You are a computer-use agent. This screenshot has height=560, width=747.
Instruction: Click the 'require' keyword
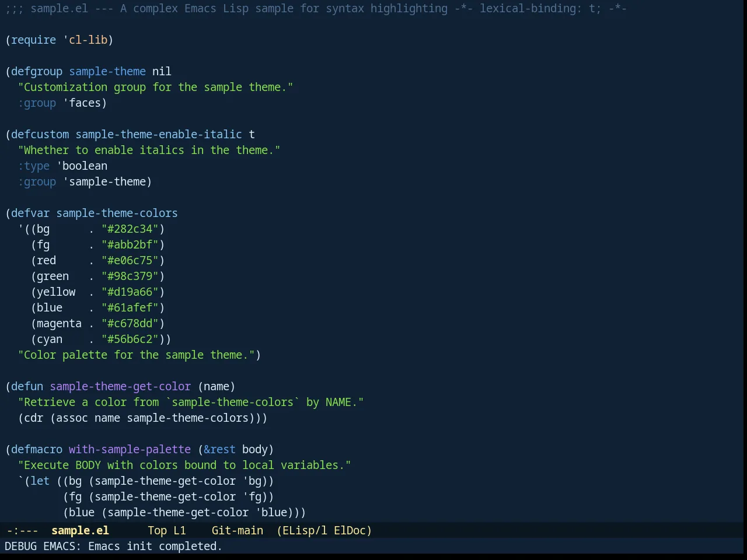(33, 40)
